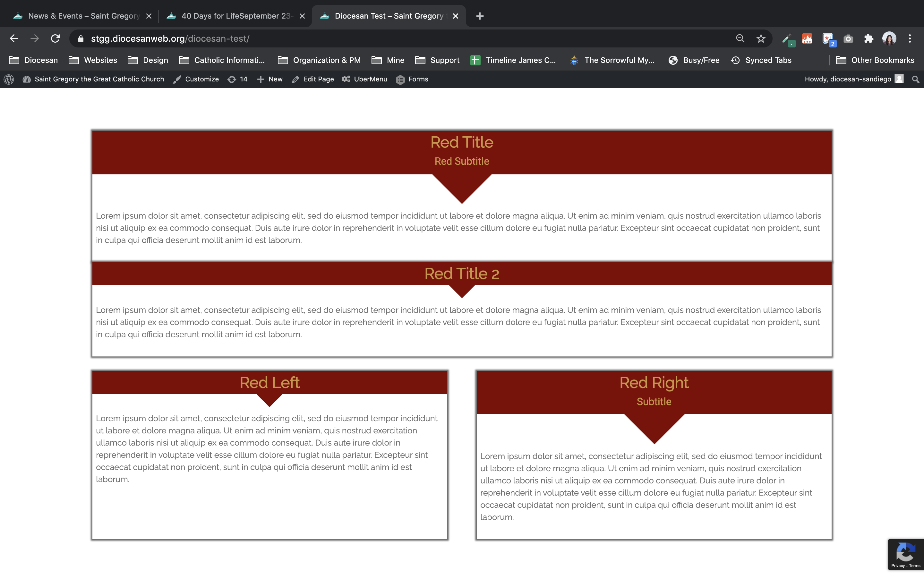The height and width of the screenshot is (577, 924).
Task: Open a new browser tab
Action: [x=480, y=16]
